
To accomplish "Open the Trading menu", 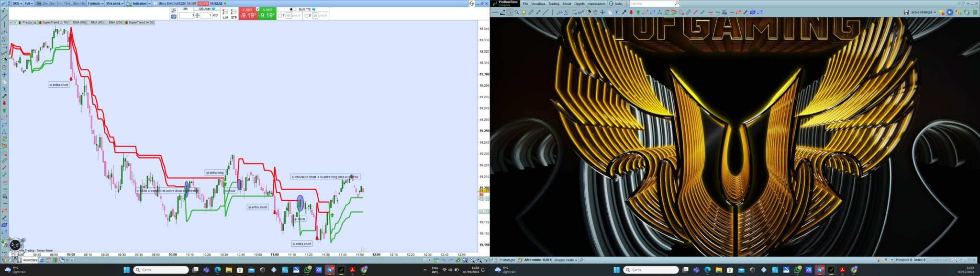I will click(554, 4).
